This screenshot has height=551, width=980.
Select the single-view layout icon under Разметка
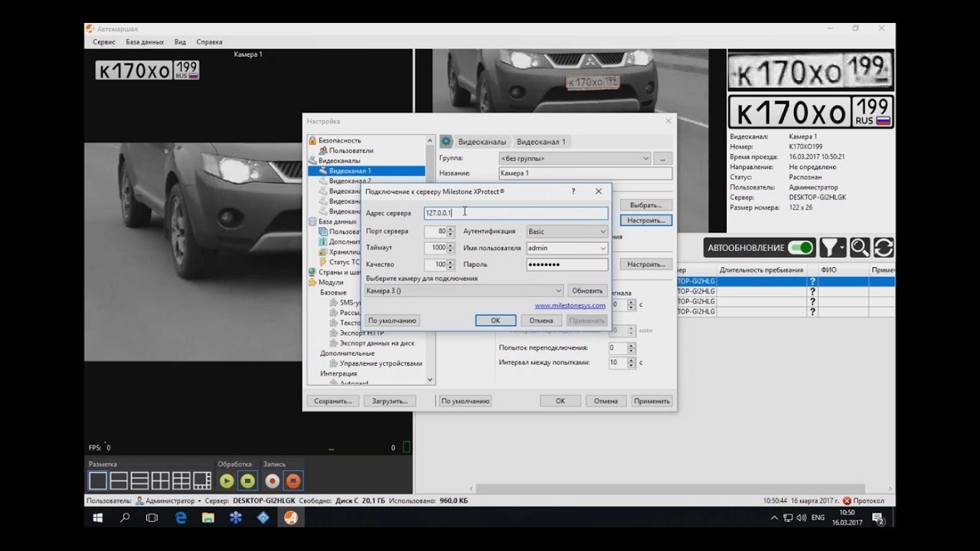98,481
